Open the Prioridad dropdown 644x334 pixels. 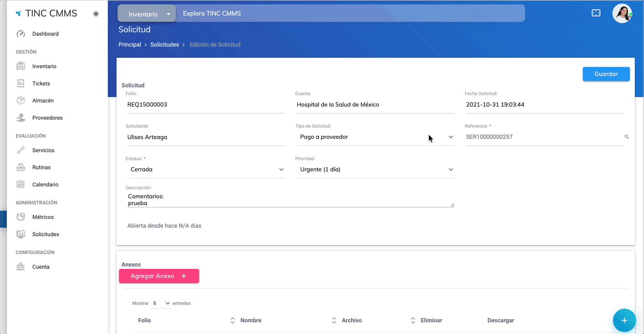[375, 169]
